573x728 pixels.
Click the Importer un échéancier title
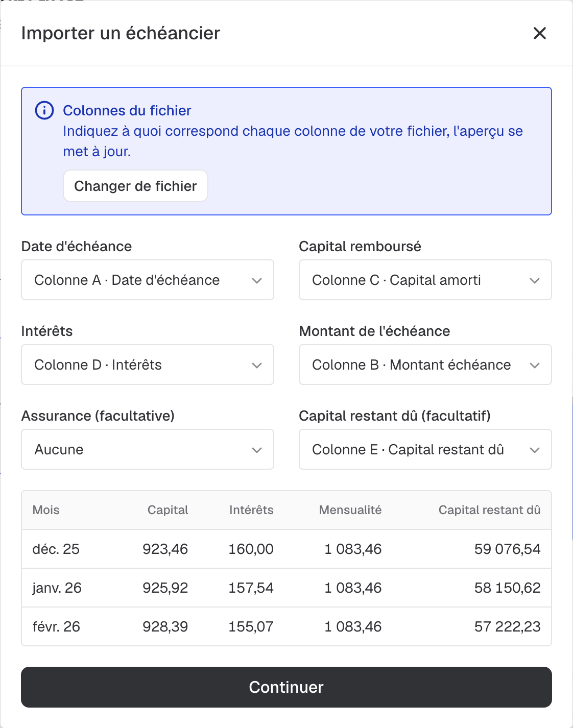point(121,33)
